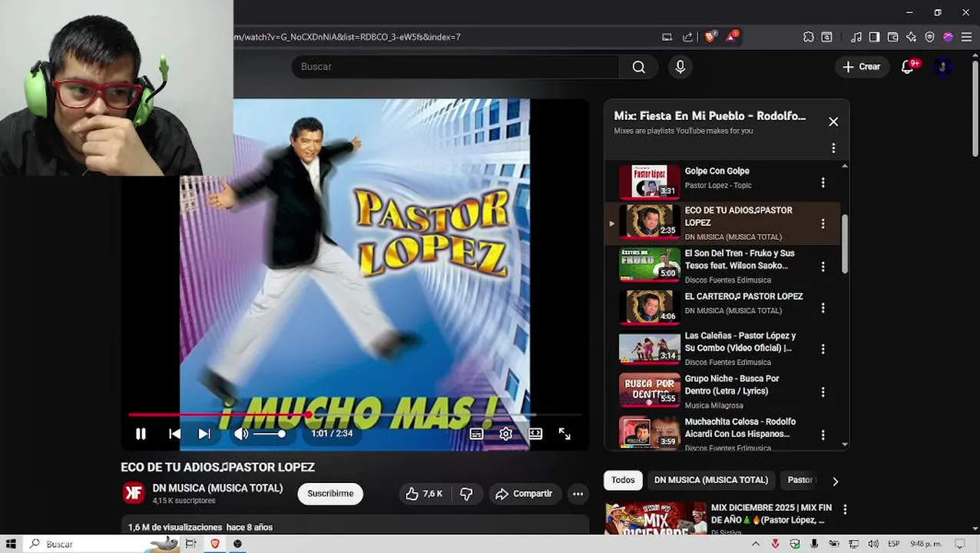Activate voice search microphone
The width and height of the screenshot is (980, 553).
point(680,67)
